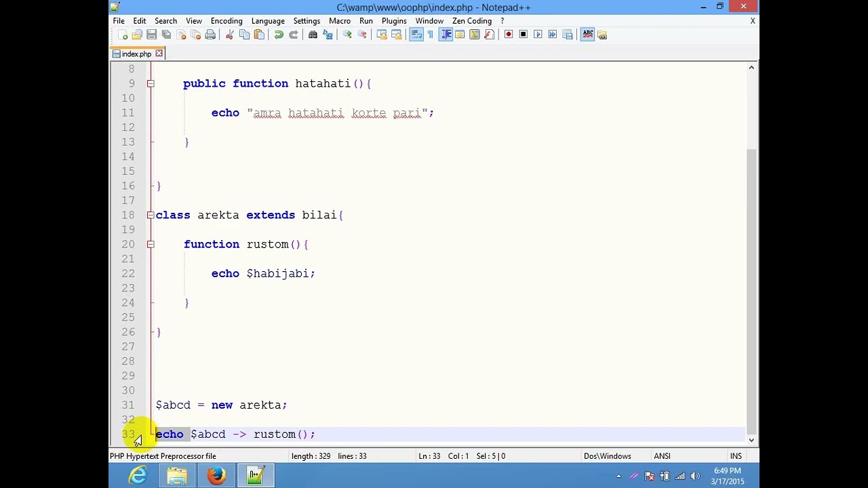Click Run Macro Multiple Times icon

coord(553,35)
